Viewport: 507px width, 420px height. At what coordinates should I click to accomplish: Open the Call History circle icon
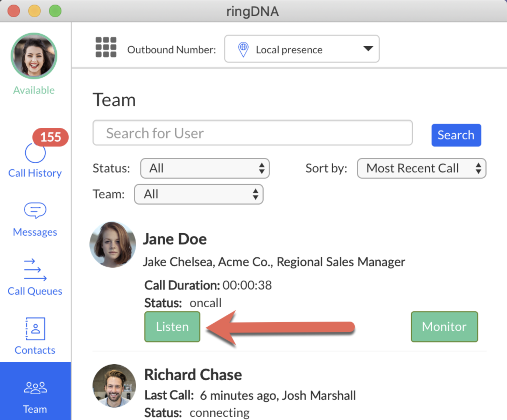pos(35,153)
